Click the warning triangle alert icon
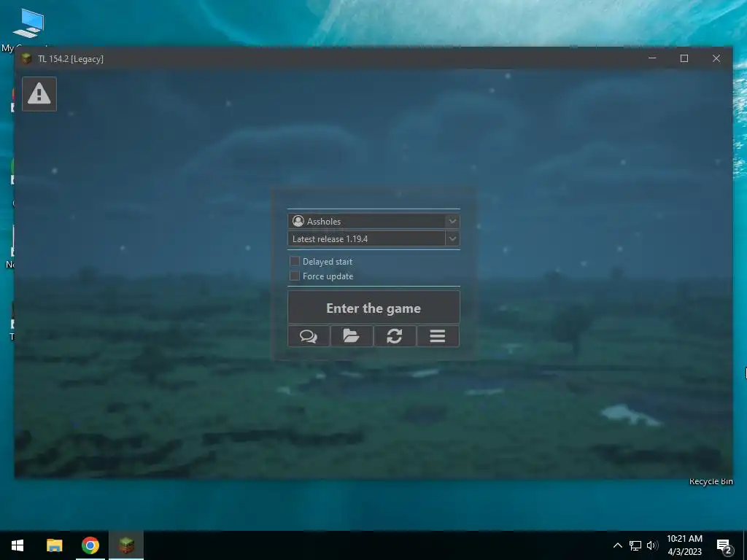The height and width of the screenshot is (560, 747). coord(39,94)
